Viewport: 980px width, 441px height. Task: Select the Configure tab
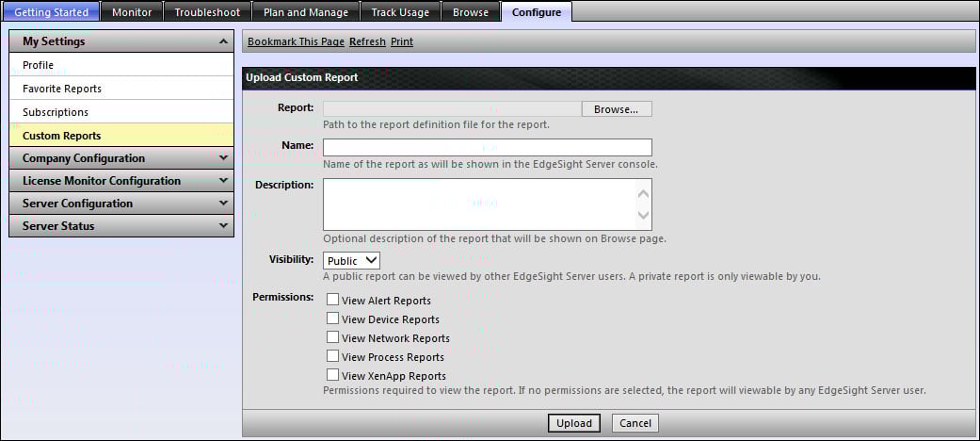[537, 12]
